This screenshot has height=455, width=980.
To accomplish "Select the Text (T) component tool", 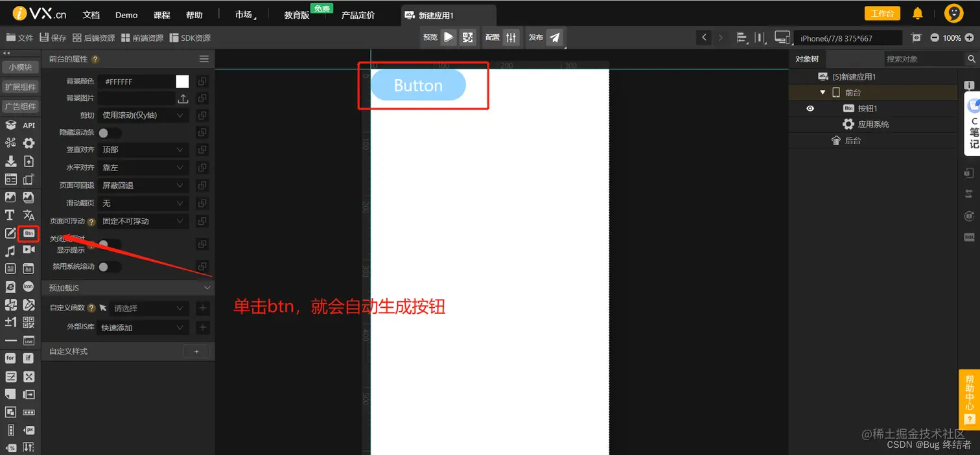I will (x=11, y=215).
